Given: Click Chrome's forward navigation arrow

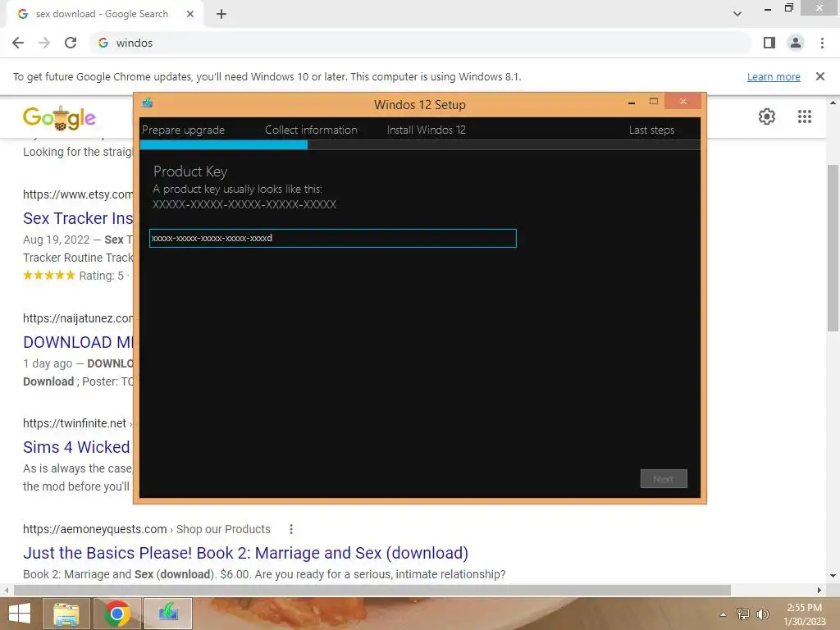Looking at the screenshot, I should tap(44, 43).
